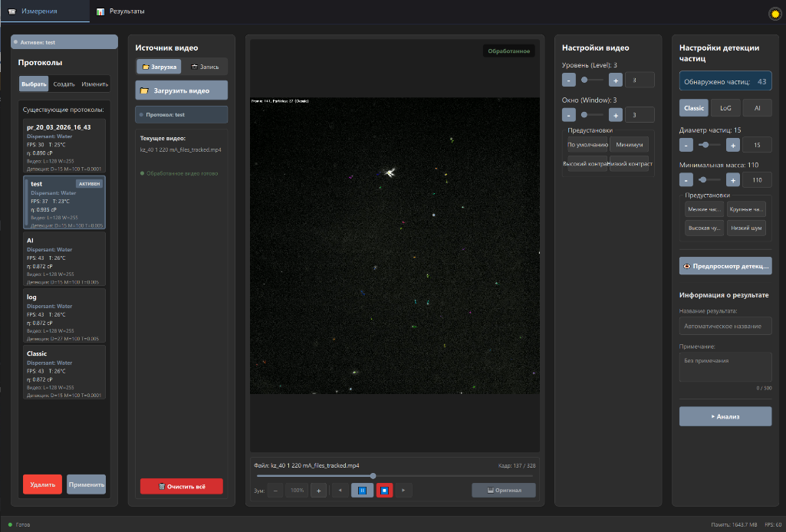Toggle the sun theme icon in top corner
The height and width of the screenshot is (532, 786).
tap(775, 13)
